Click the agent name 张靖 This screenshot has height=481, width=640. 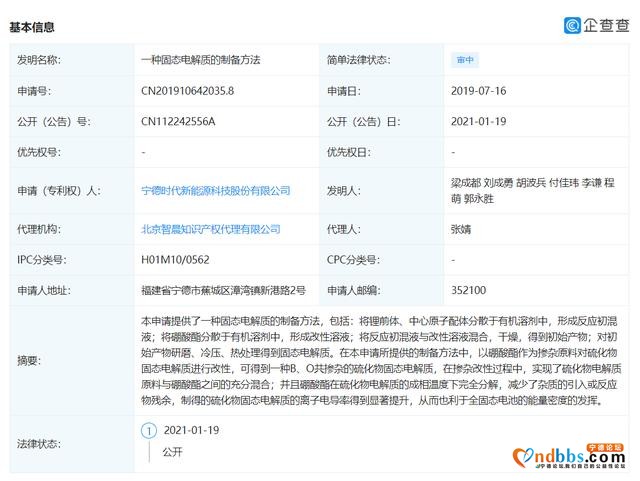(x=461, y=229)
